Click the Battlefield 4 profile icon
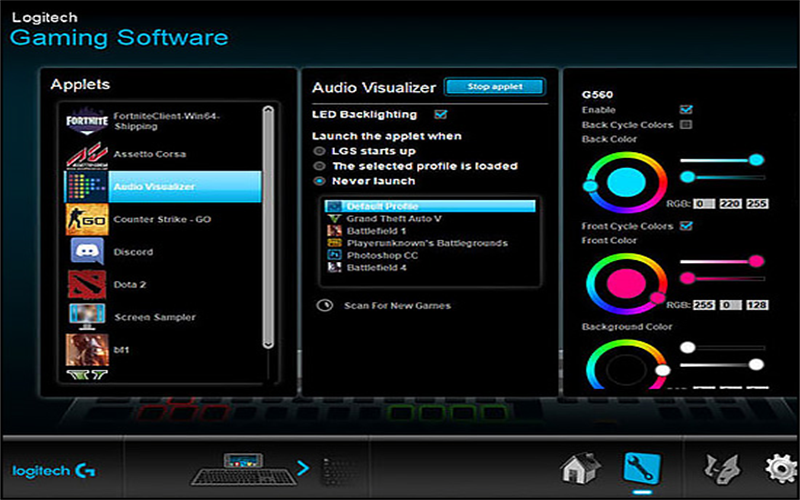This screenshot has width=800, height=500. (x=334, y=267)
